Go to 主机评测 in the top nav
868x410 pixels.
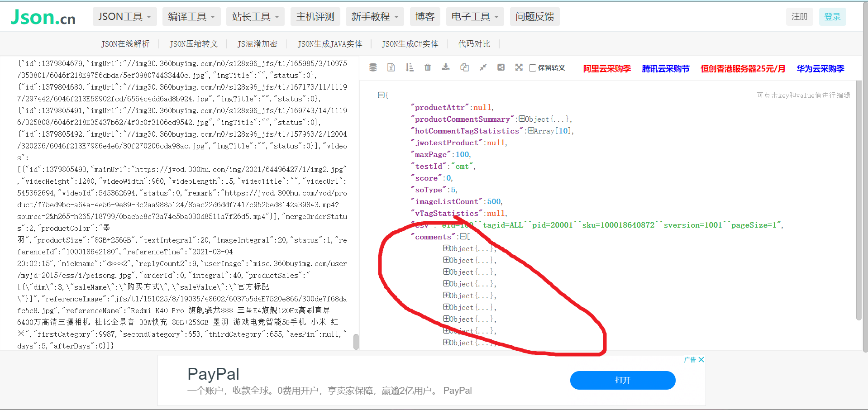(315, 17)
